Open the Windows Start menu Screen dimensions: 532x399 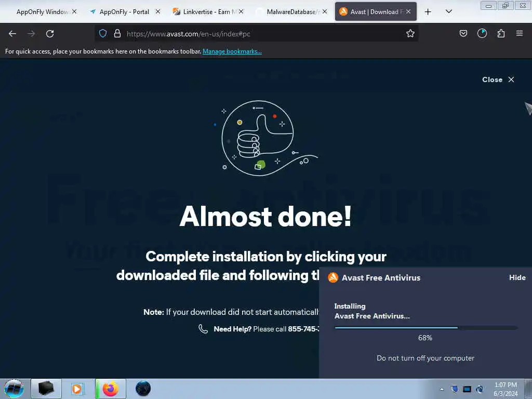pyautogui.click(x=14, y=389)
